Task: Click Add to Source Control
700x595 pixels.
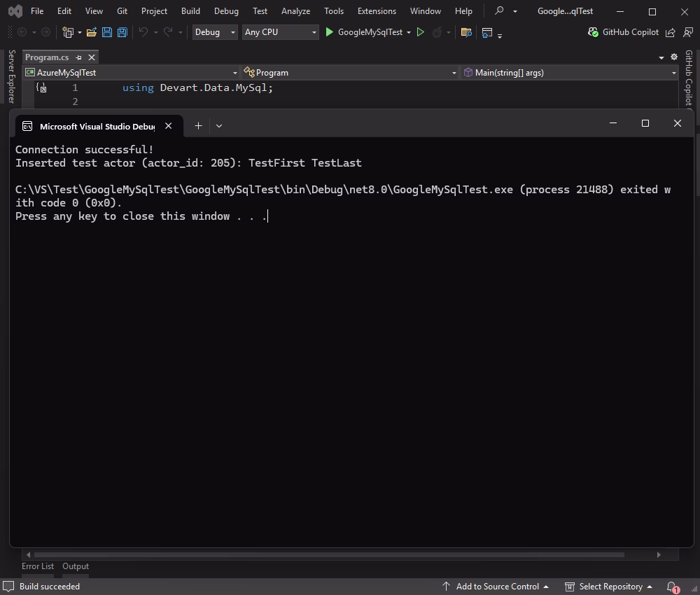Action: [497, 587]
